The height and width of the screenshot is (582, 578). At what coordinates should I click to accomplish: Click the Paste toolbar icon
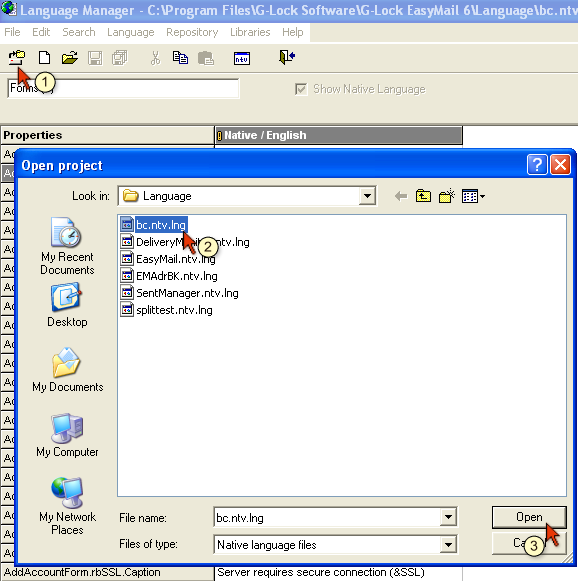click(206, 58)
